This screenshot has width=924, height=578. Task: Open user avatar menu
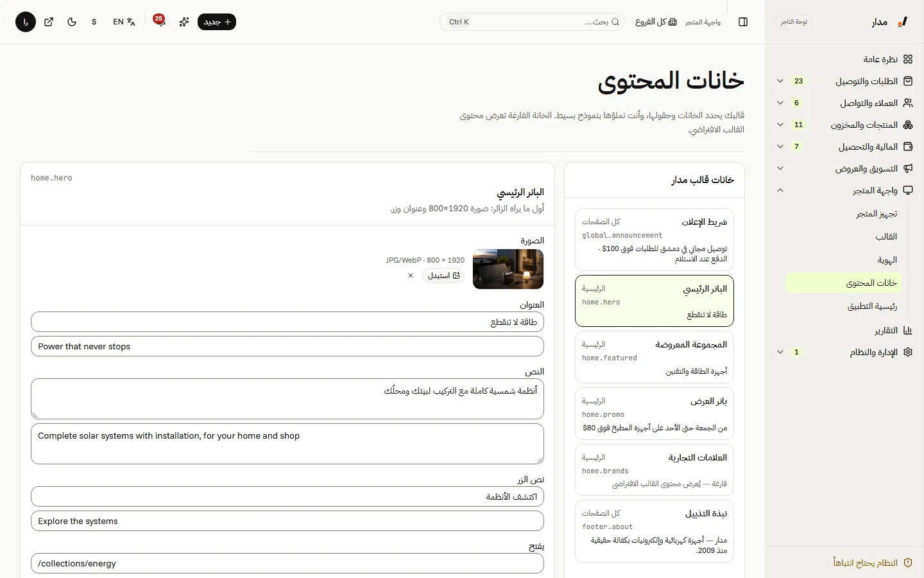tap(26, 22)
